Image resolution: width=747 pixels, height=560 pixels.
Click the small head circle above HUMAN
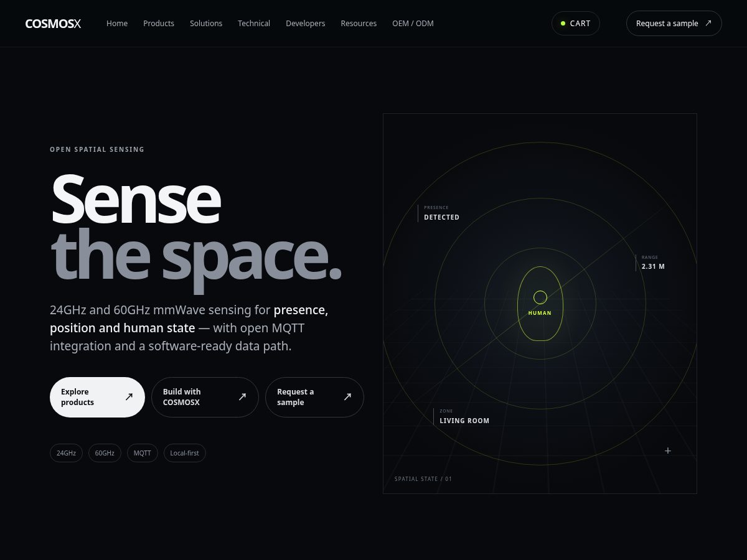tap(540, 297)
